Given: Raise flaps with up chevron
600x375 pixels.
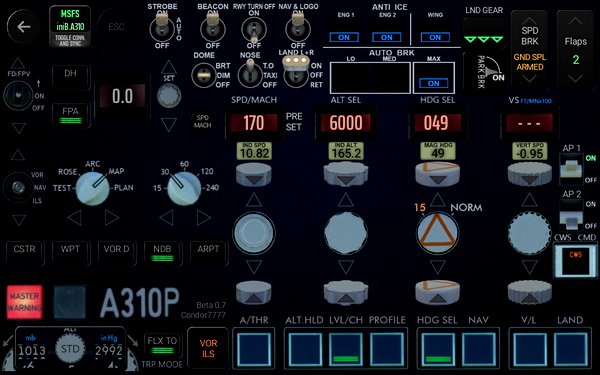Looking at the screenshot, I should click(576, 21).
